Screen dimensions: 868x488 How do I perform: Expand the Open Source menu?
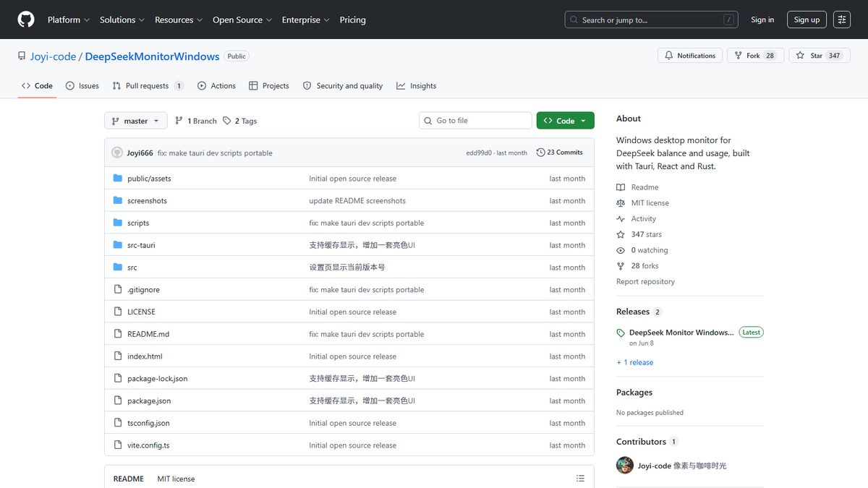pos(242,20)
